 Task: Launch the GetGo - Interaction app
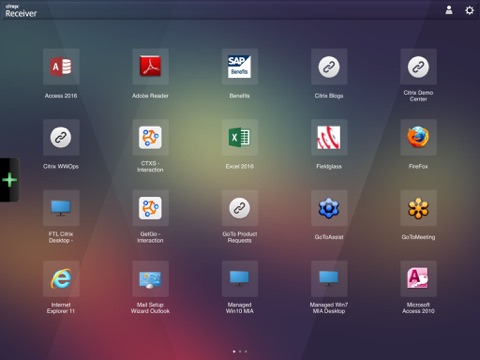click(150, 208)
